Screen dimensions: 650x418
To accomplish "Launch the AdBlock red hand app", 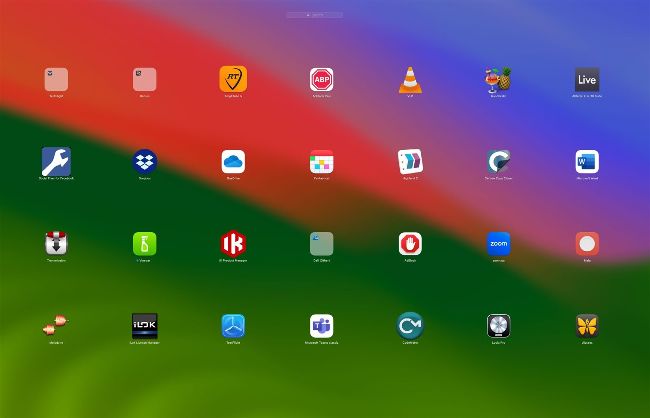I will 410,244.
